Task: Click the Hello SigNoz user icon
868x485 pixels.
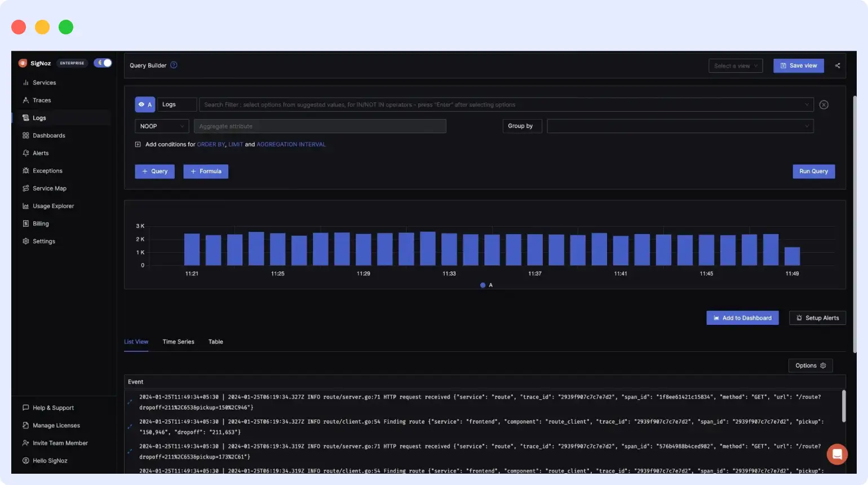Action: pos(25,460)
